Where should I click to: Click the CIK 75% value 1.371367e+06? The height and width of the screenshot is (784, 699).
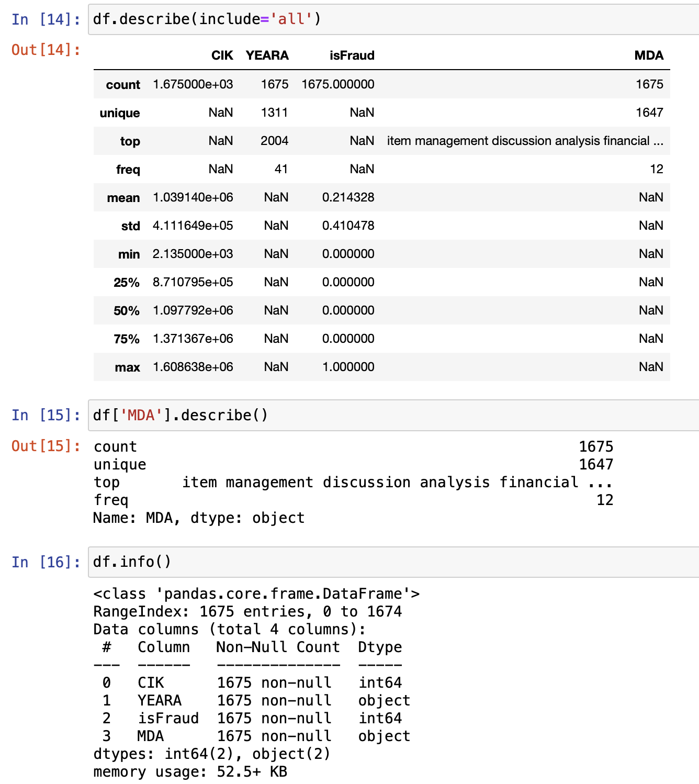click(193, 339)
